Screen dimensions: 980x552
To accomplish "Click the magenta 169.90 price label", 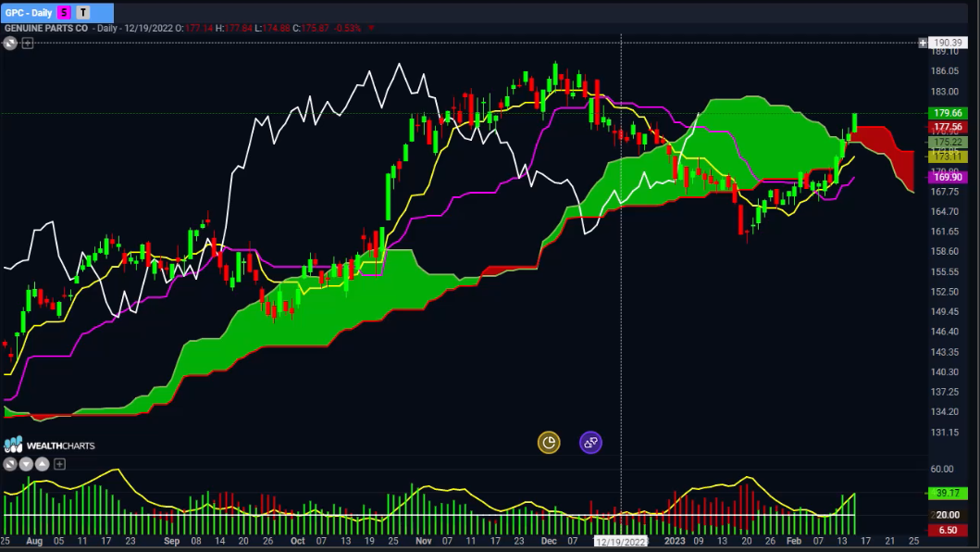I will 949,177.
